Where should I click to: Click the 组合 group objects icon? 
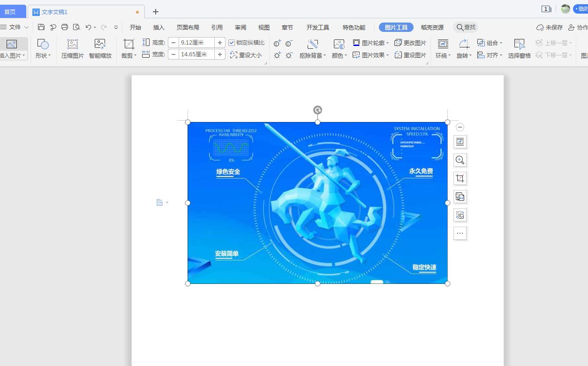click(489, 43)
